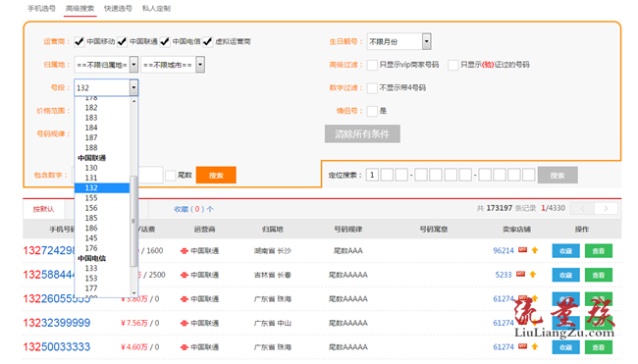Enable 只显示(验)证过的号码 filter

tap(452, 65)
